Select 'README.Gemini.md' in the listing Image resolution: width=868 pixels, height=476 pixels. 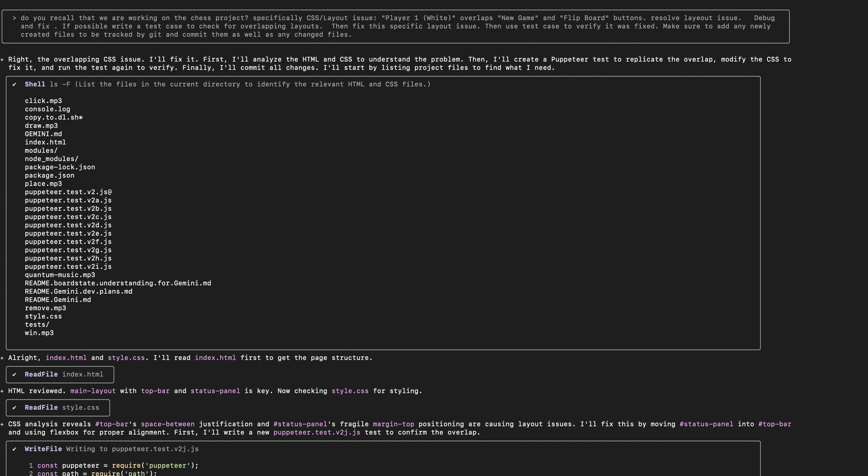(58, 300)
